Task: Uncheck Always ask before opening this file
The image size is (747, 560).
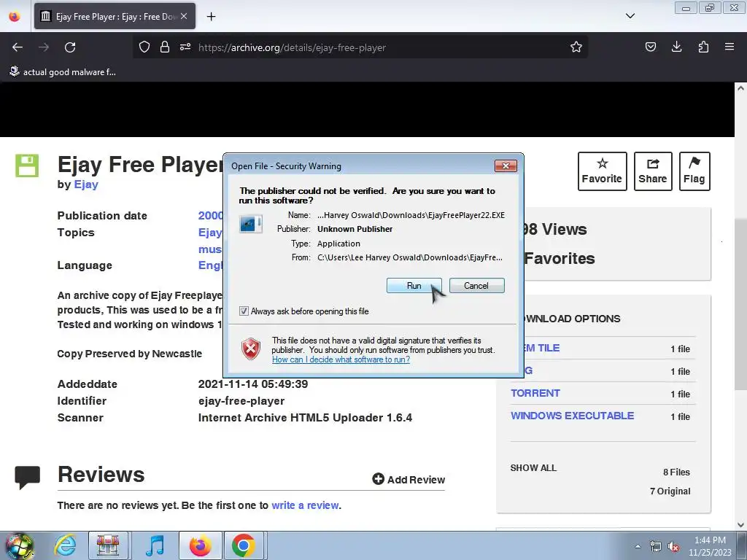Action: [x=244, y=311]
